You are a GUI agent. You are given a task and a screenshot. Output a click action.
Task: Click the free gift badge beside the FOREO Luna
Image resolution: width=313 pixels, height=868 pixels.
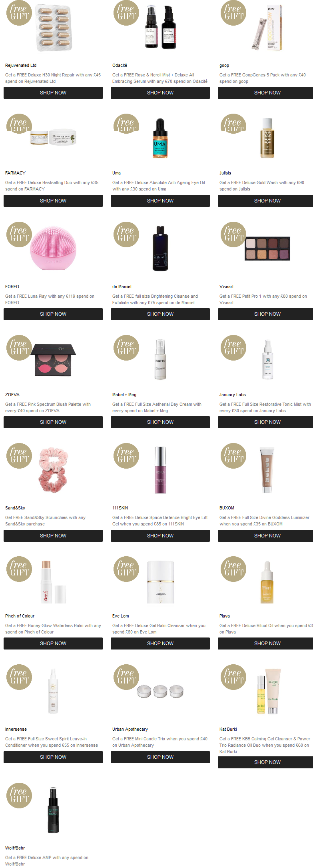(x=19, y=234)
